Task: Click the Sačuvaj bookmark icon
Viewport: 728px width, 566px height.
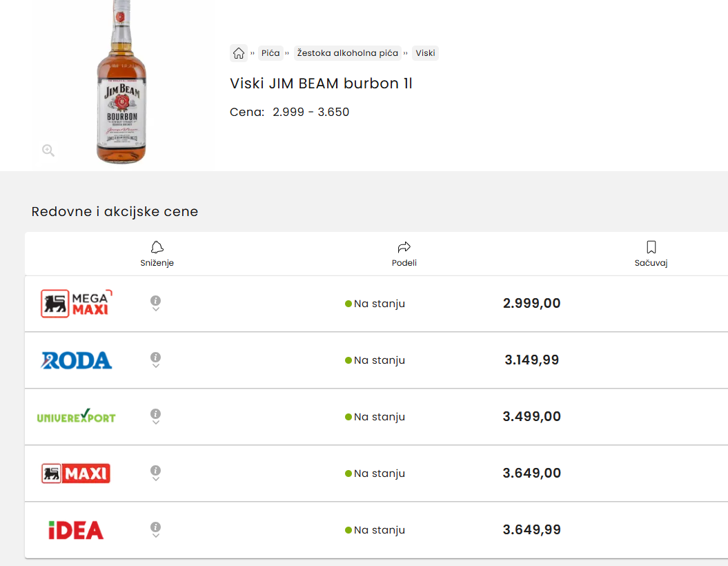Action: pos(651,247)
